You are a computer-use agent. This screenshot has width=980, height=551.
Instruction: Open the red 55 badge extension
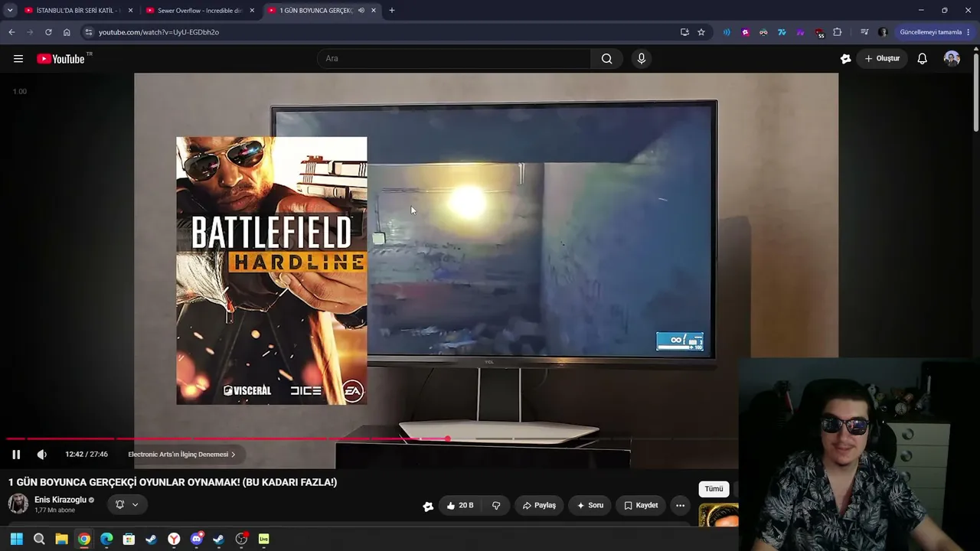click(x=819, y=33)
